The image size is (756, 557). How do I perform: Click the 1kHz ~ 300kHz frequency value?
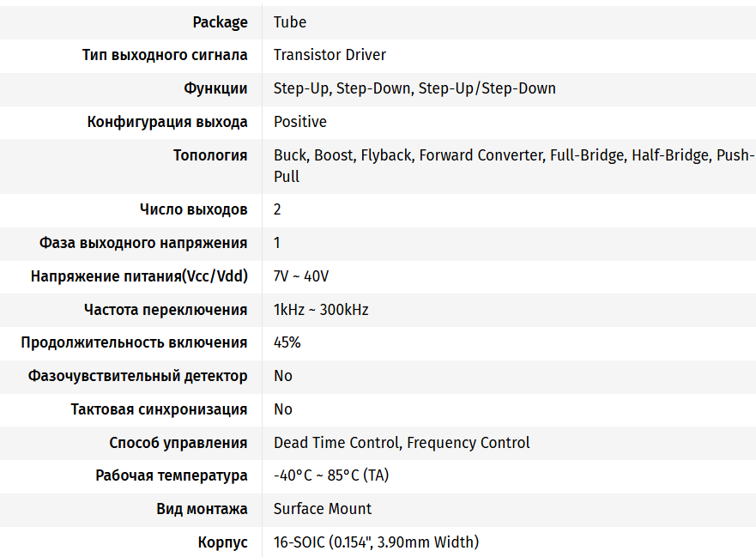[x=321, y=310]
